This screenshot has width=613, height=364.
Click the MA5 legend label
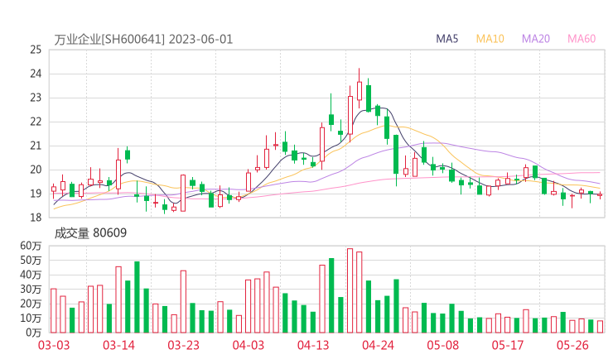(446, 39)
